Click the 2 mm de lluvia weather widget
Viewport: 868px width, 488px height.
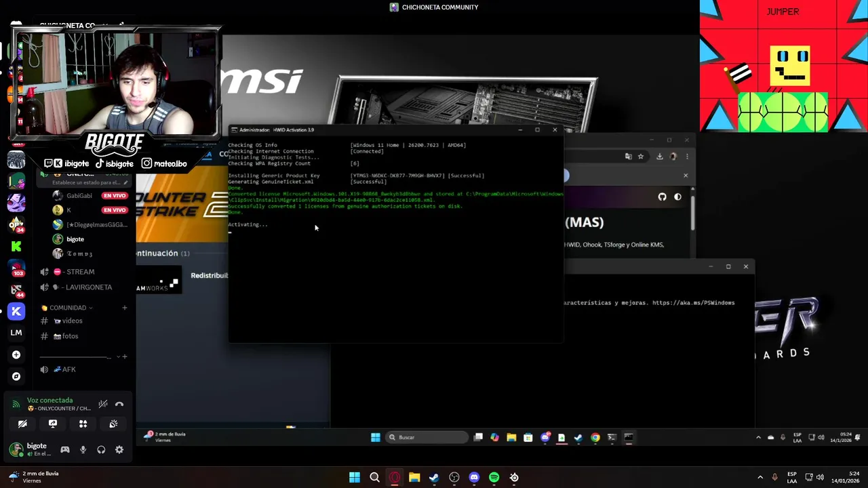click(x=34, y=477)
